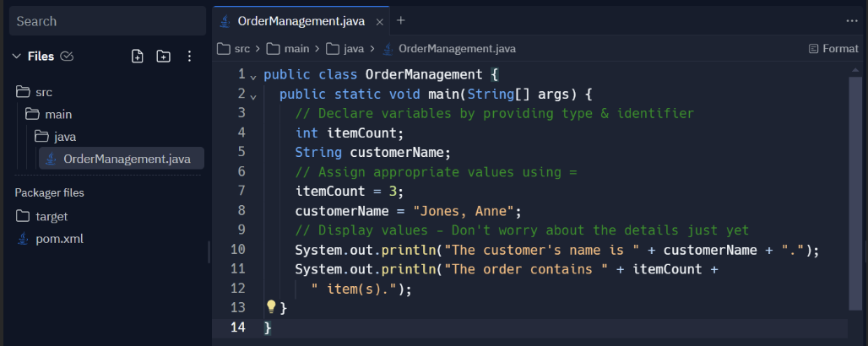The width and height of the screenshot is (868, 346).
Task: Click the folder icon before src breadcrumb
Action: click(224, 49)
